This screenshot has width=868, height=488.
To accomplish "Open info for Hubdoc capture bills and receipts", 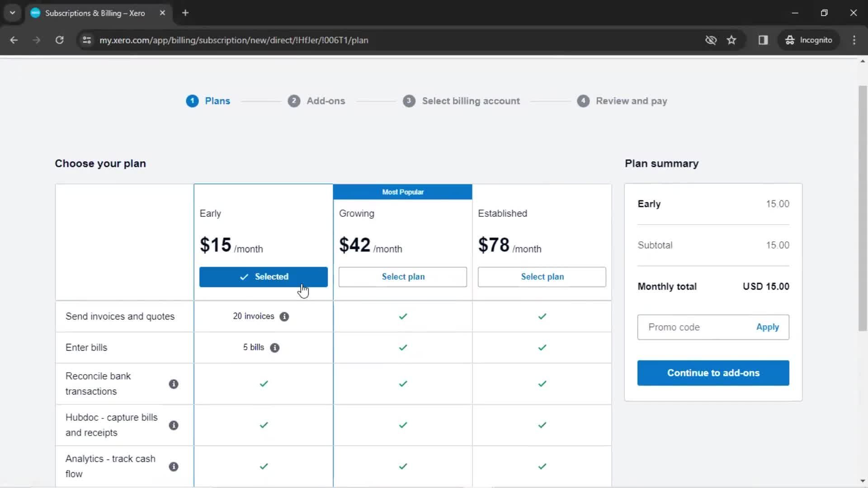I will [174, 425].
